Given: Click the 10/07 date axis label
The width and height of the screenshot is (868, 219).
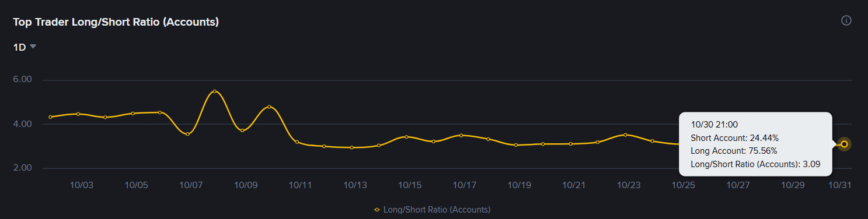Looking at the screenshot, I should (x=191, y=185).
